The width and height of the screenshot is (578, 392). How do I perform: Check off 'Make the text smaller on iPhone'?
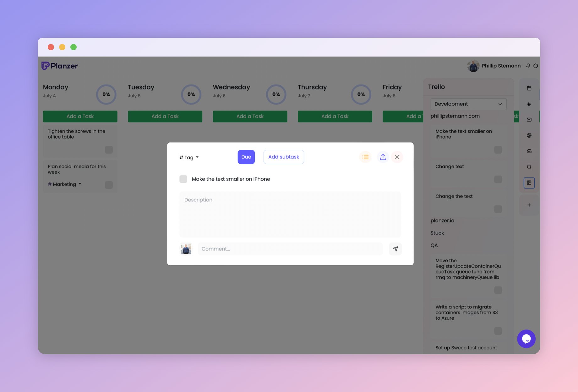[x=183, y=179]
